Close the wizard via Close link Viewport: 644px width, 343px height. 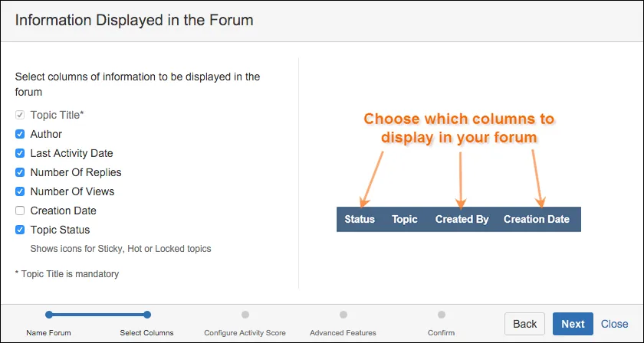coord(614,324)
